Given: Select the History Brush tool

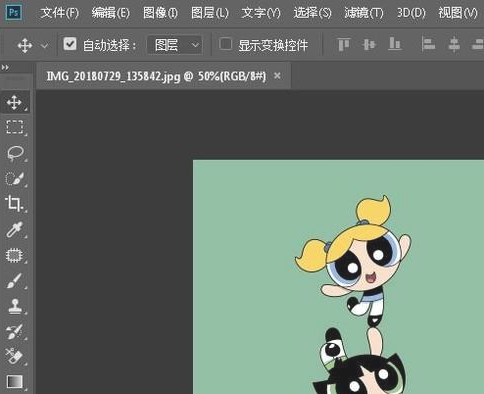Looking at the screenshot, I should click(14, 332).
